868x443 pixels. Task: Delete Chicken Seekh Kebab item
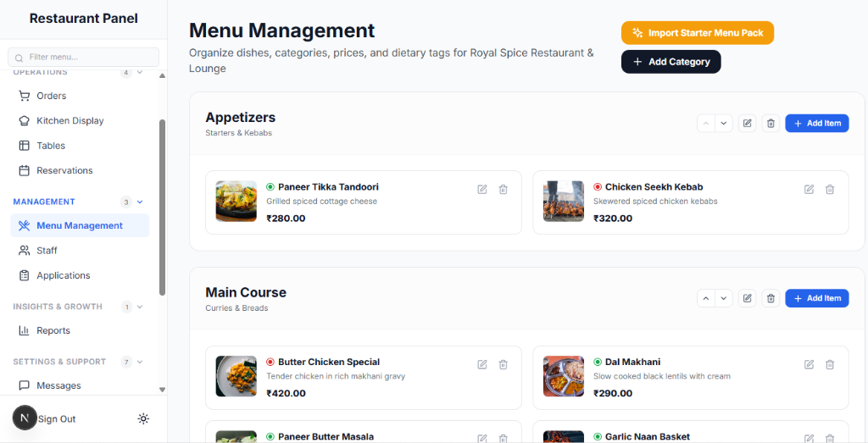(x=830, y=189)
